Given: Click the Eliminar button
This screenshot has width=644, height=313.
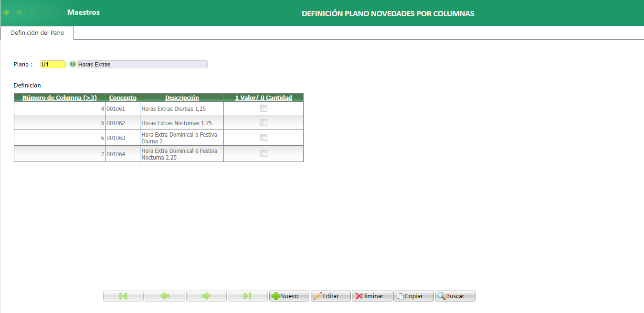Looking at the screenshot, I should [372, 296].
